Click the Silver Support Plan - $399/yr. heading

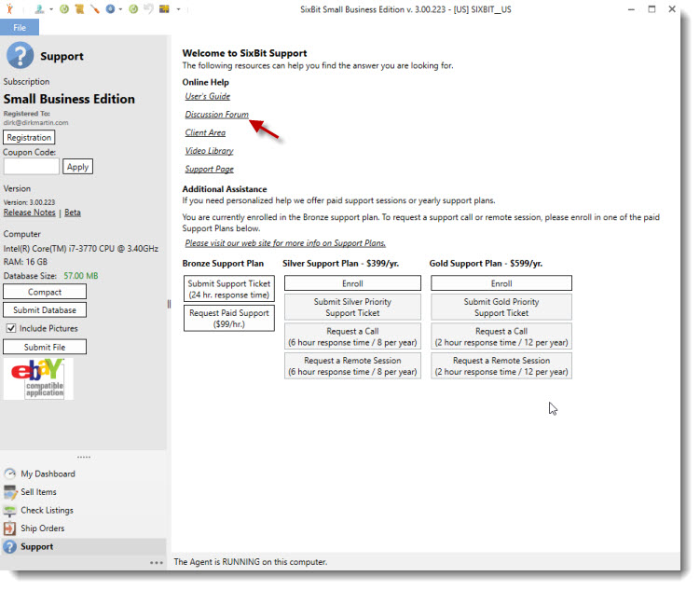click(340, 264)
